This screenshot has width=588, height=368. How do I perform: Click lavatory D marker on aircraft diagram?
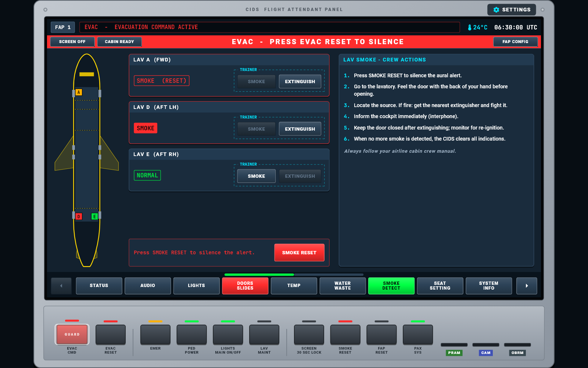click(x=79, y=216)
